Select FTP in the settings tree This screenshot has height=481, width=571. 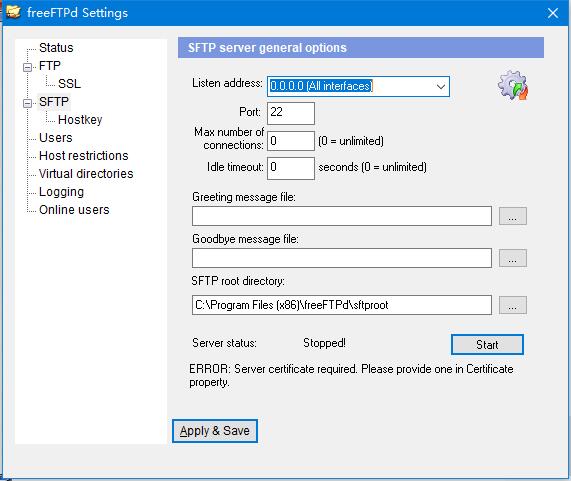coord(50,66)
